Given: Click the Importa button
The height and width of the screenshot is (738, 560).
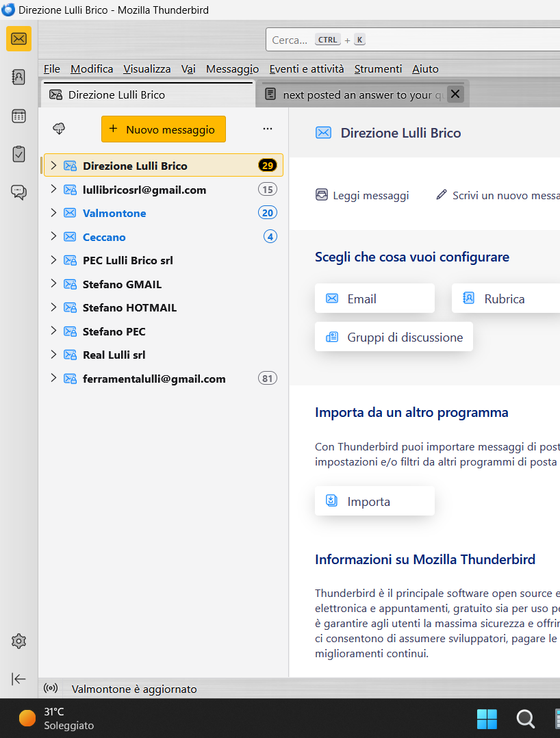Looking at the screenshot, I should [374, 501].
